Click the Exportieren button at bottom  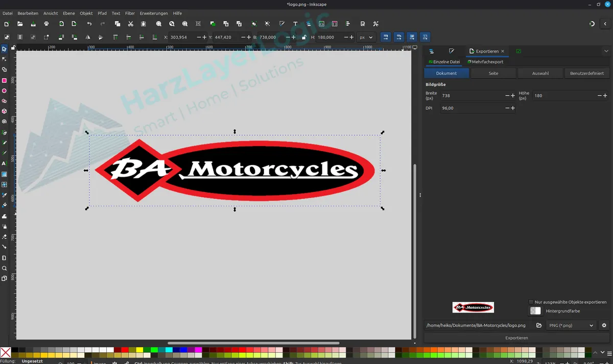pos(516,337)
